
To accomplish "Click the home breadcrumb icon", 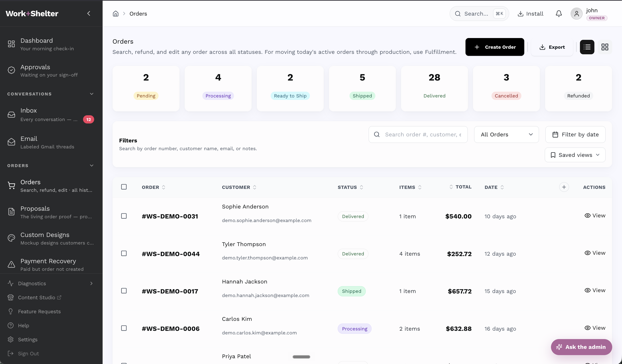I will pyautogui.click(x=116, y=14).
